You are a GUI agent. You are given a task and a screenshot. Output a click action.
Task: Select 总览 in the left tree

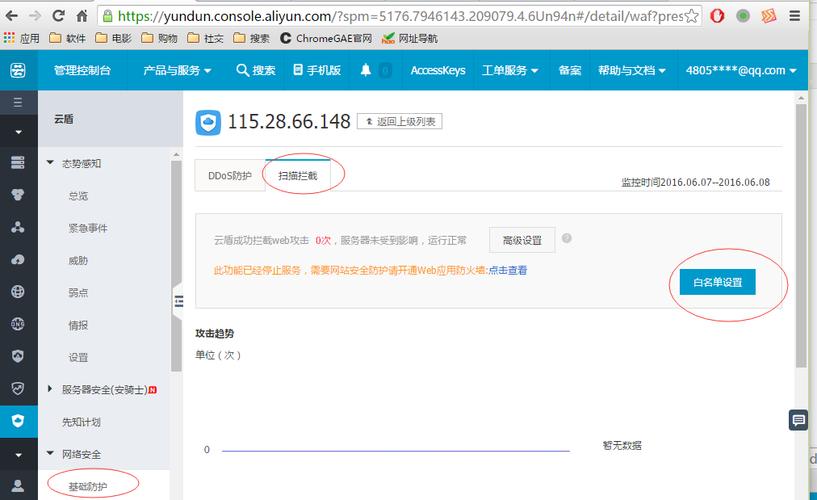click(78, 196)
